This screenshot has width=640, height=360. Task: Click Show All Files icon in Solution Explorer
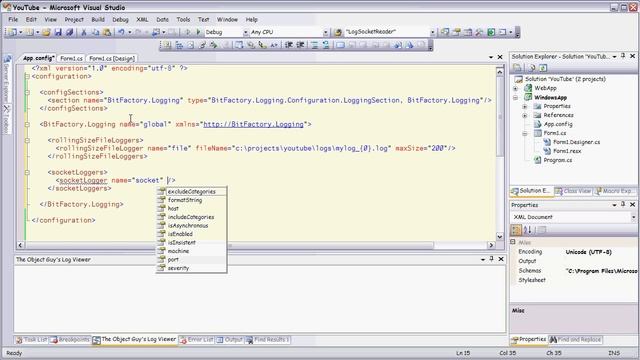pos(531,68)
